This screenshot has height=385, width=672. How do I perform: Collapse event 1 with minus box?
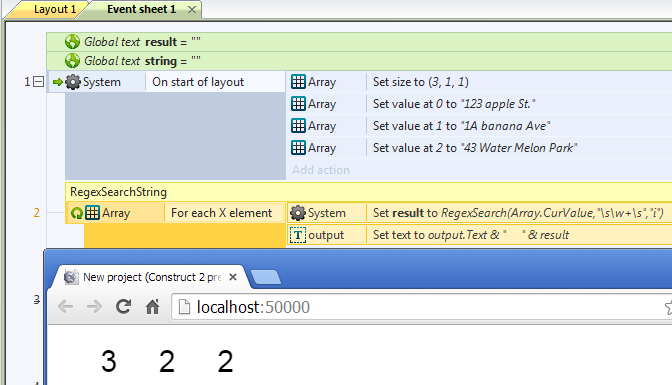[39, 81]
